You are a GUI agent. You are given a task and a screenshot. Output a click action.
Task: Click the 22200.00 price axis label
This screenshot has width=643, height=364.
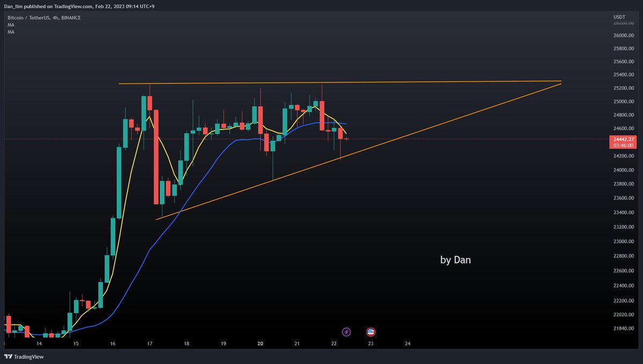623,301
